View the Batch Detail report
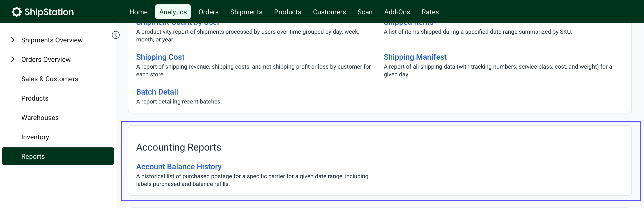 pyautogui.click(x=157, y=92)
